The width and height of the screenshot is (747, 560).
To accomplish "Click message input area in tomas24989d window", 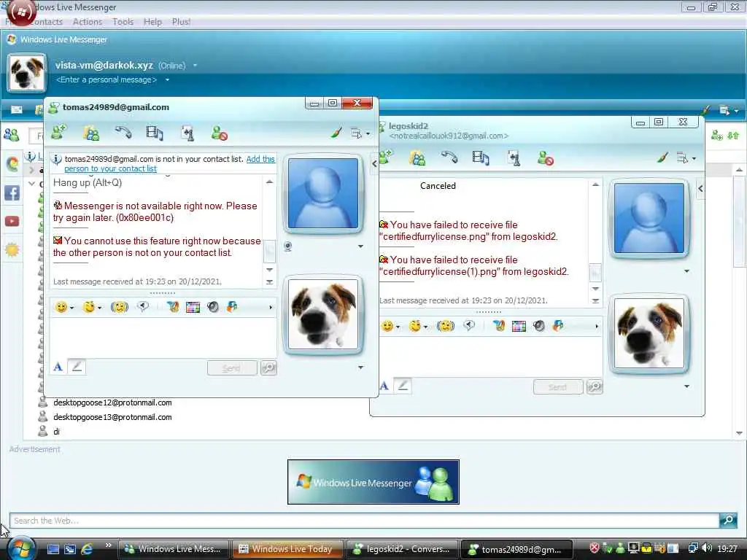I will [x=163, y=337].
